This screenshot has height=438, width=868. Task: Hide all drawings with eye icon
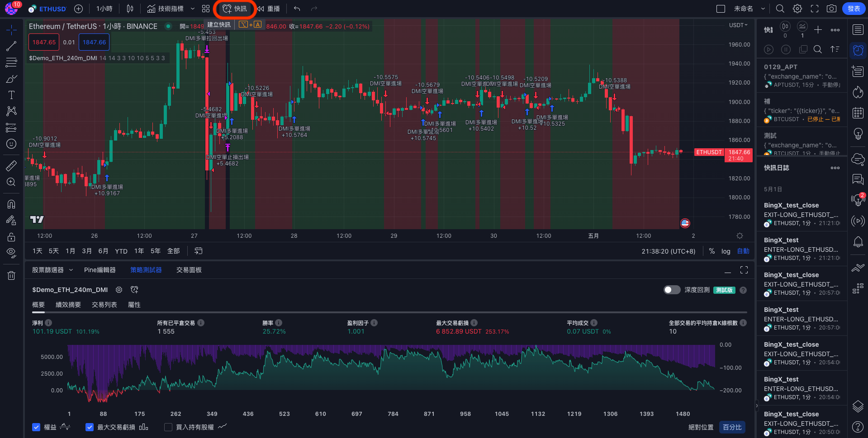coord(11,252)
